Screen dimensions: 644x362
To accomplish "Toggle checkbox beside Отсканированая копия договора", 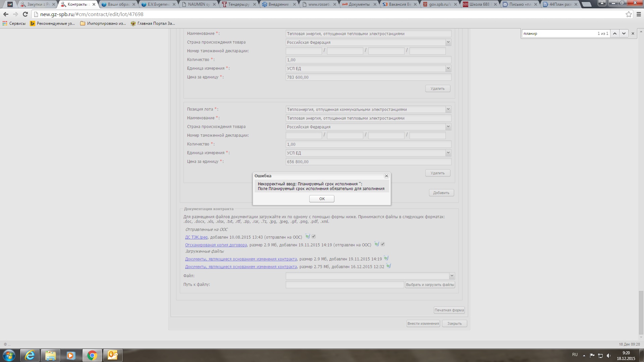I will (383, 244).
